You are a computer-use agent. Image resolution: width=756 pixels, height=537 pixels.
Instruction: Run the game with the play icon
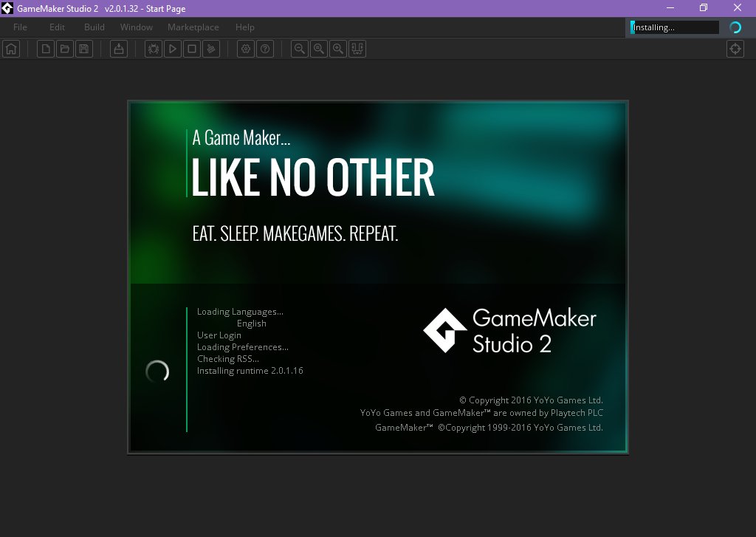point(173,49)
